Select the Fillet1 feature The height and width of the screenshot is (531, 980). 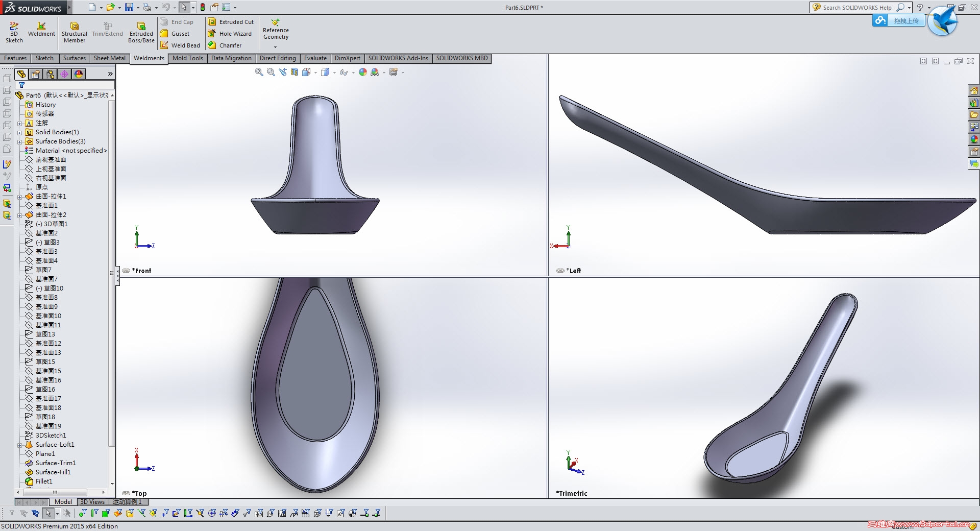tap(39, 481)
